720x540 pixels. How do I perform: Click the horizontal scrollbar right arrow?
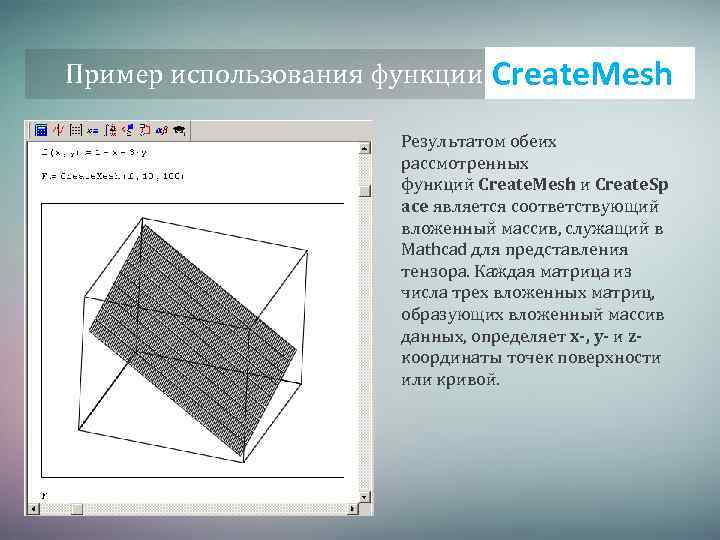click(353, 509)
